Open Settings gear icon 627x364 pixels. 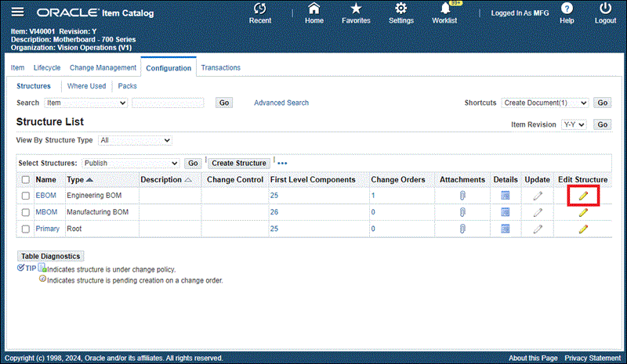(x=400, y=9)
